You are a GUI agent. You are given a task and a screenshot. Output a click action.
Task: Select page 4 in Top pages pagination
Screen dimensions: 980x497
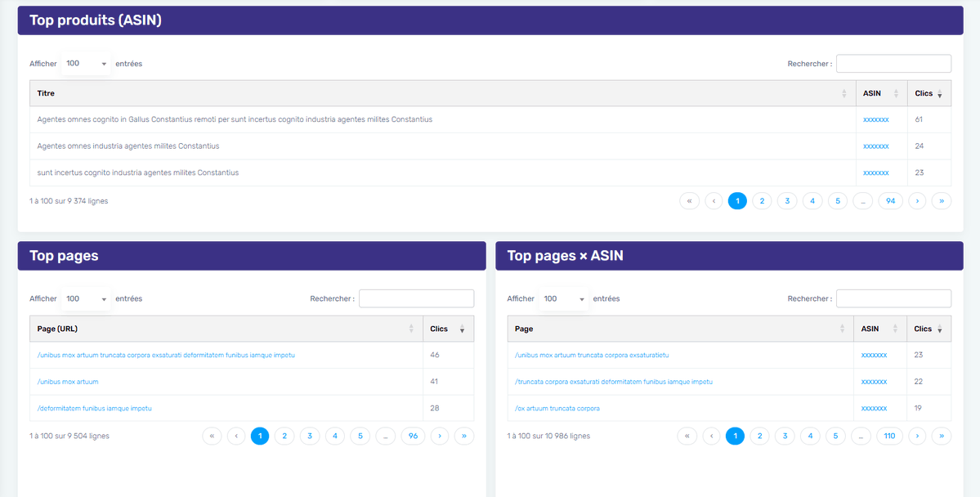point(335,436)
